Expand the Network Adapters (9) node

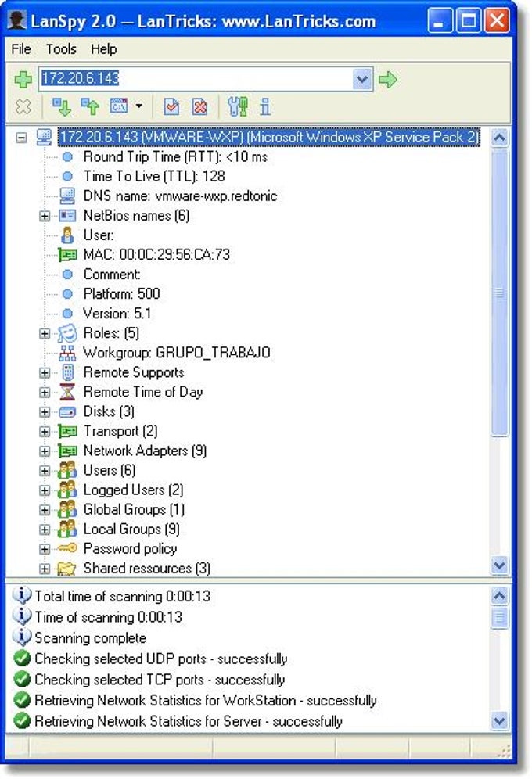(45, 451)
